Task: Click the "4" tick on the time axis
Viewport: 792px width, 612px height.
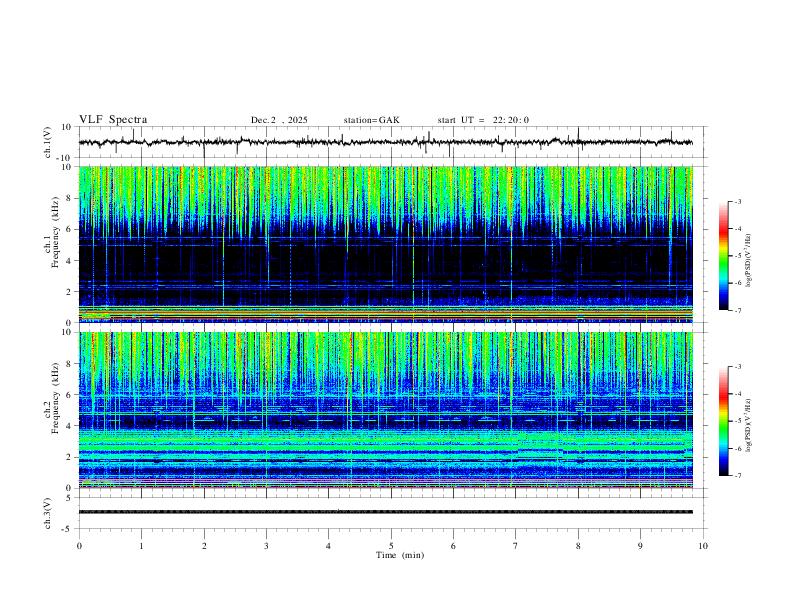Action: point(328,546)
